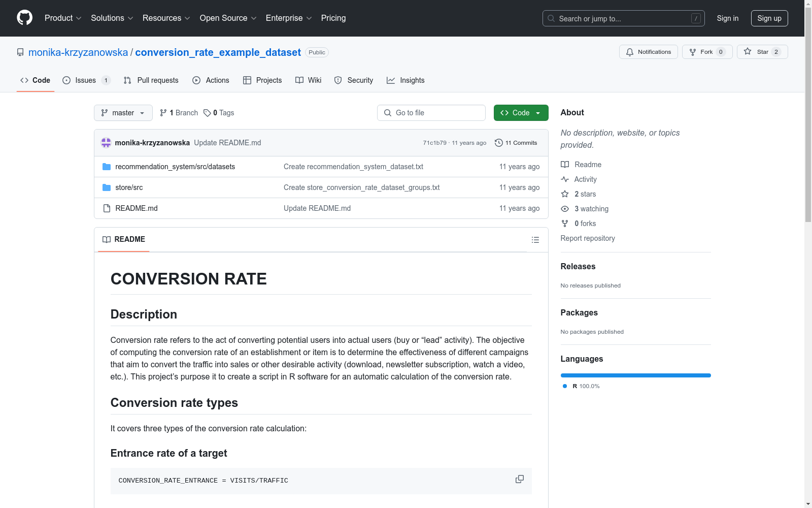The height and width of the screenshot is (508, 812).
Task: Open the Security tab
Action: (354, 80)
